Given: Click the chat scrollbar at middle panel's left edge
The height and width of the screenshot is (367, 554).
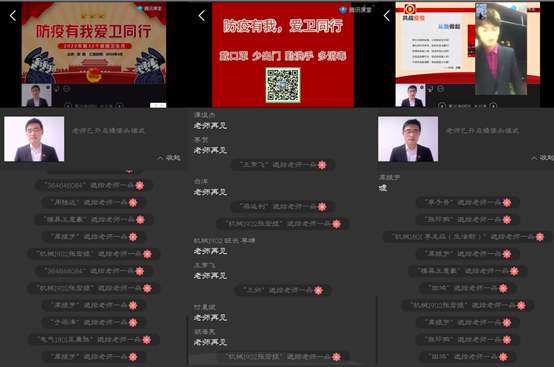Looking at the screenshot, I should click(187, 340).
